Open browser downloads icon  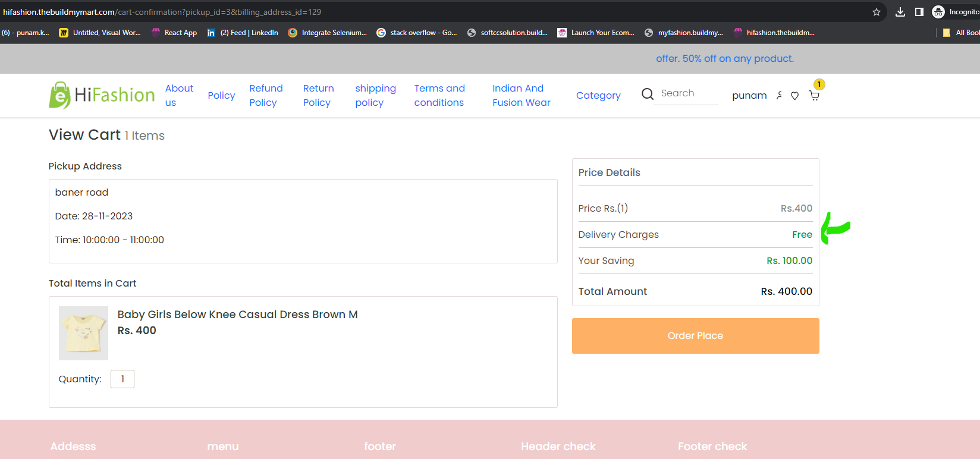[x=900, y=12]
